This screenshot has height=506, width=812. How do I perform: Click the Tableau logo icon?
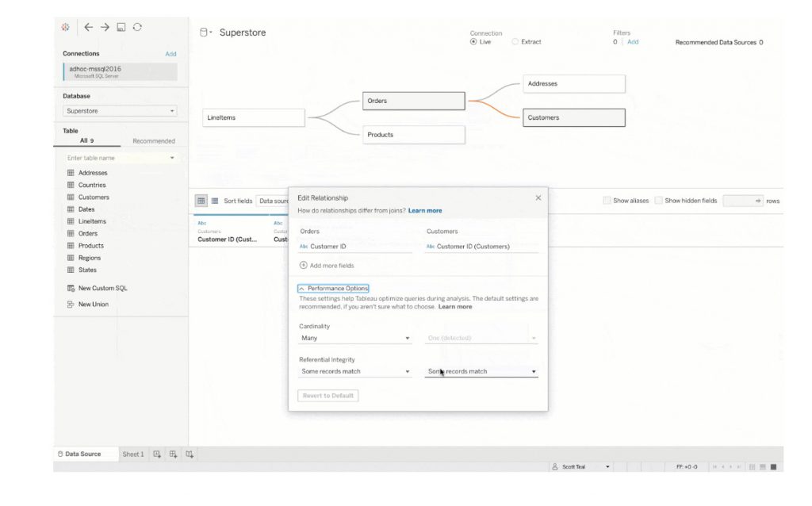click(65, 26)
